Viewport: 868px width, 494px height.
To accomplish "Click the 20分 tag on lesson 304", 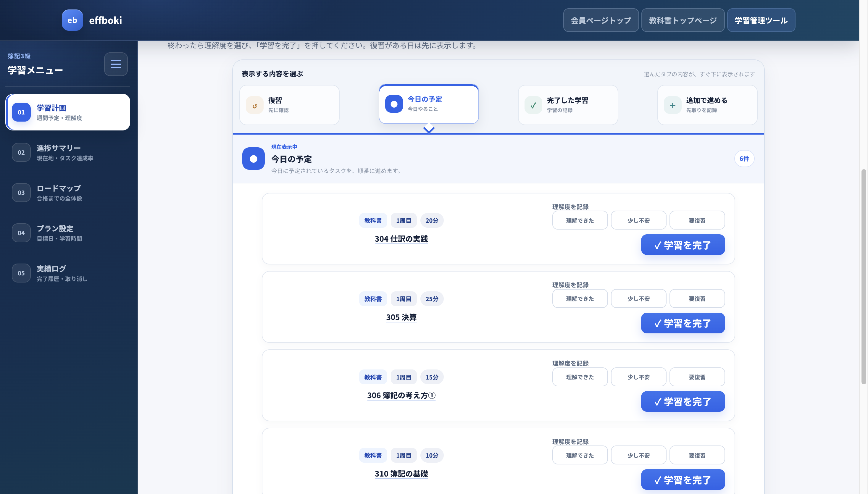I will (432, 221).
